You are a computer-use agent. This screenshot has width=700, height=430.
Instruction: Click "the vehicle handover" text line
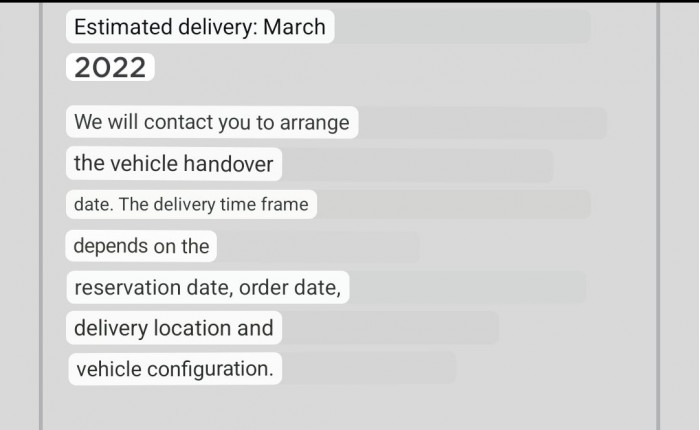[x=174, y=163]
